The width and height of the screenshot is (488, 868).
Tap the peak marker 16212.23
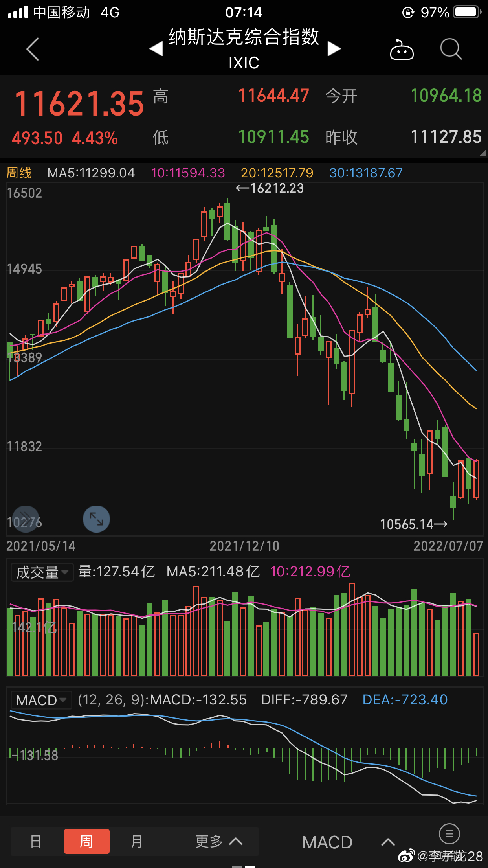[x=270, y=188]
